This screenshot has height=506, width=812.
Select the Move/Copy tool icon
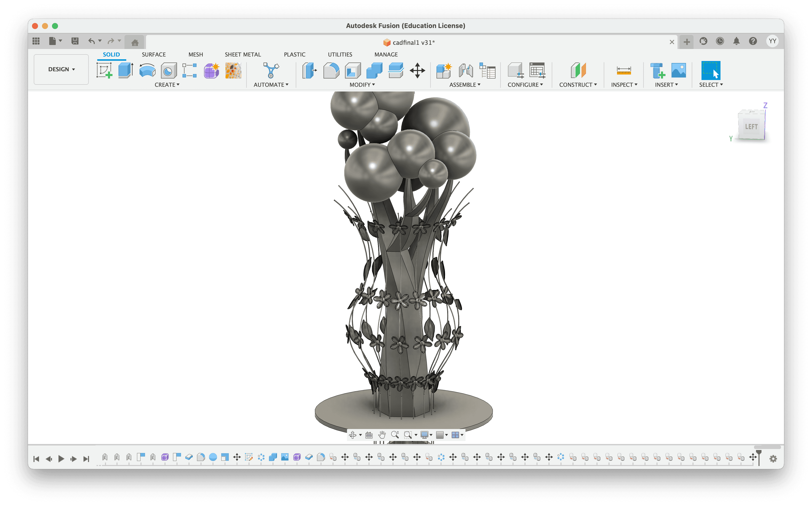(x=417, y=70)
